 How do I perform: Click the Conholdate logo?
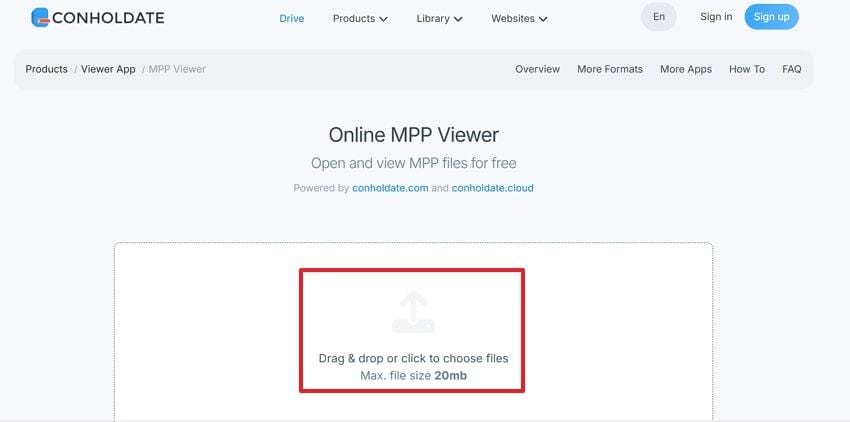(x=98, y=17)
